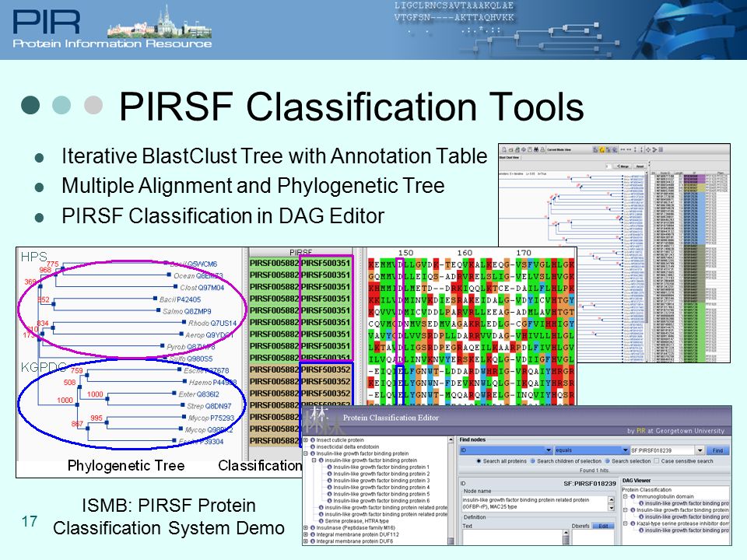
Task: Collapse the nested insulin-like growth factor binding protein node
Action: point(314,460)
